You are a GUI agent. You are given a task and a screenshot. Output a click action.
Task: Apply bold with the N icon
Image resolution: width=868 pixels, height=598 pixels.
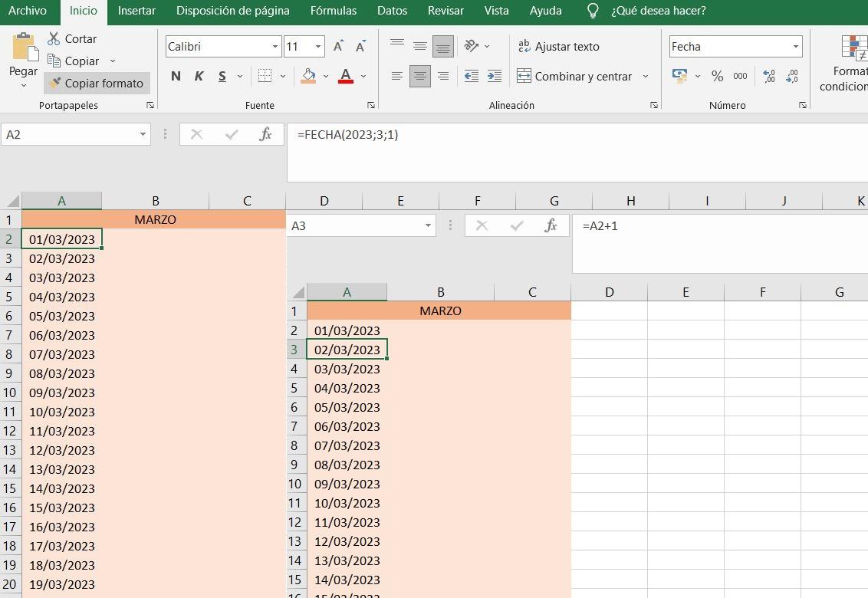175,76
